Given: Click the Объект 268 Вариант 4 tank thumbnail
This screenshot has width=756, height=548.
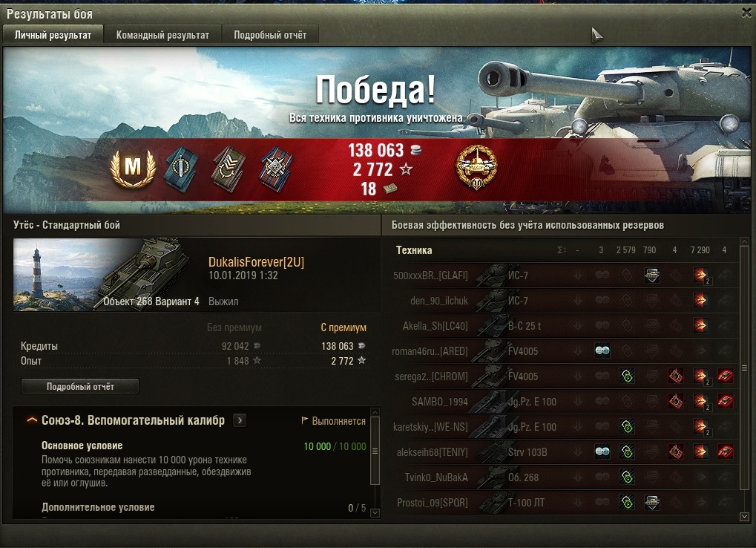Looking at the screenshot, I should (107, 275).
